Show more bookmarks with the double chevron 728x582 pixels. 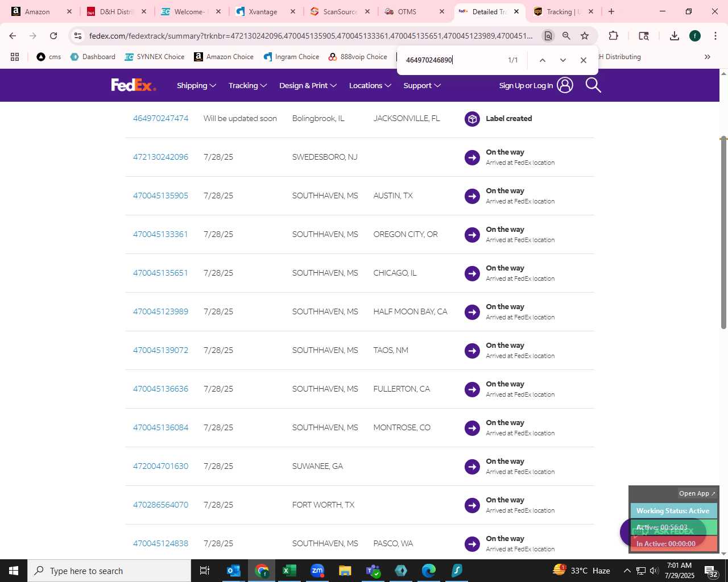pyautogui.click(x=708, y=57)
